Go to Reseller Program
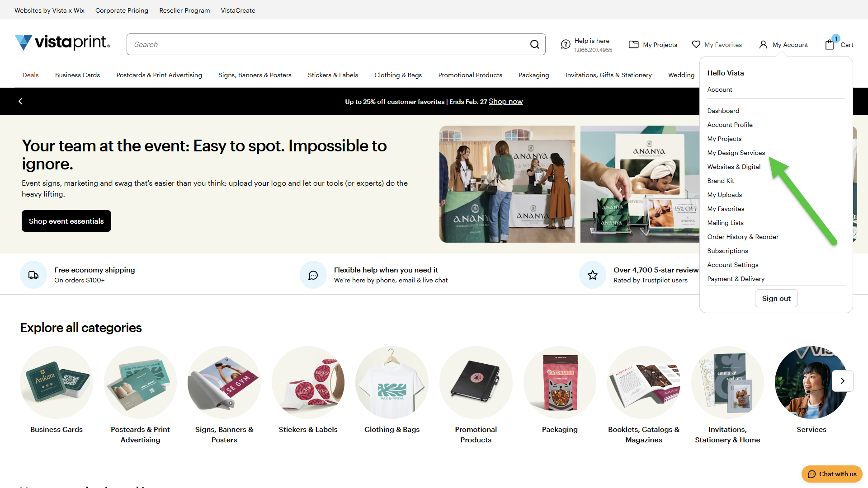868x488 pixels. (184, 10)
